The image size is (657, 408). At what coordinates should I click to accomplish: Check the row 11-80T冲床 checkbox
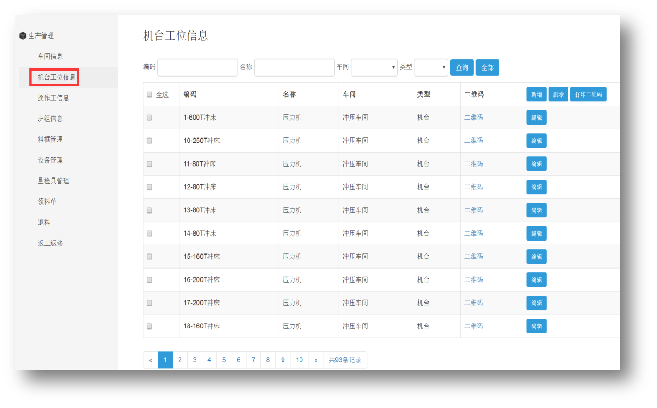pyautogui.click(x=149, y=164)
